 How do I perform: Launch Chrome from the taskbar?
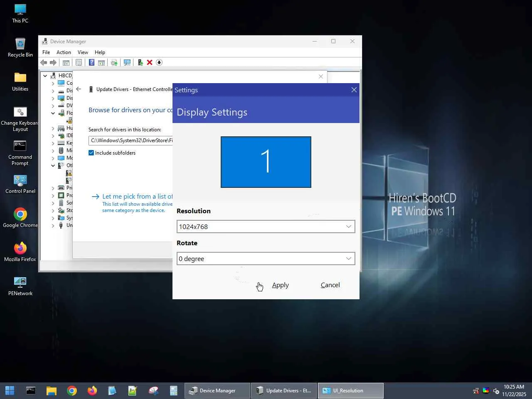coord(72,391)
